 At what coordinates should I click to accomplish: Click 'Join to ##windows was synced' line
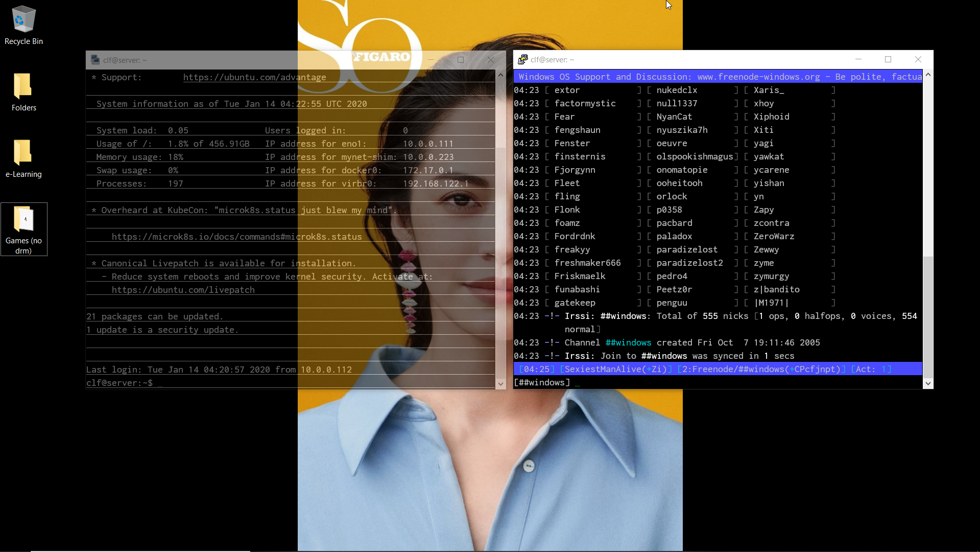[x=698, y=356]
